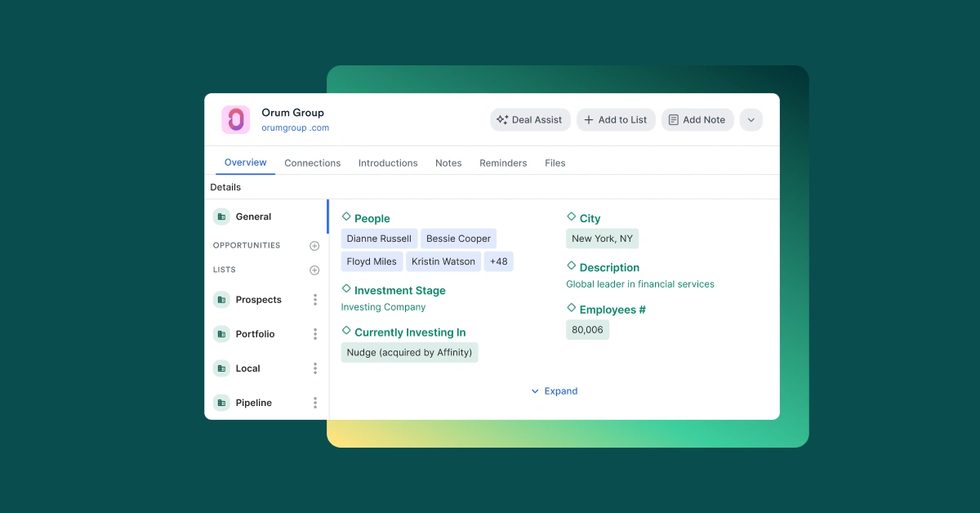The height and width of the screenshot is (513, 980).
Task: Click the diamond icon beside Employees #
Action: [x=572, y=308]
